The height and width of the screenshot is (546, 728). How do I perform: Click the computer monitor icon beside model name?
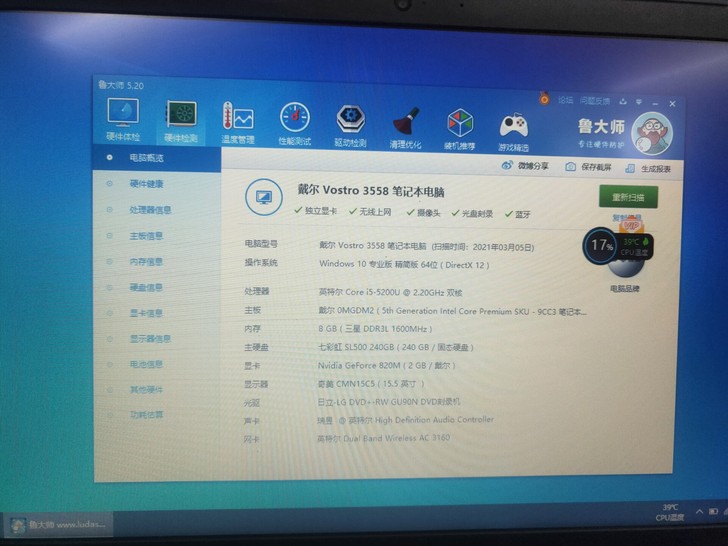coord(264,197)
